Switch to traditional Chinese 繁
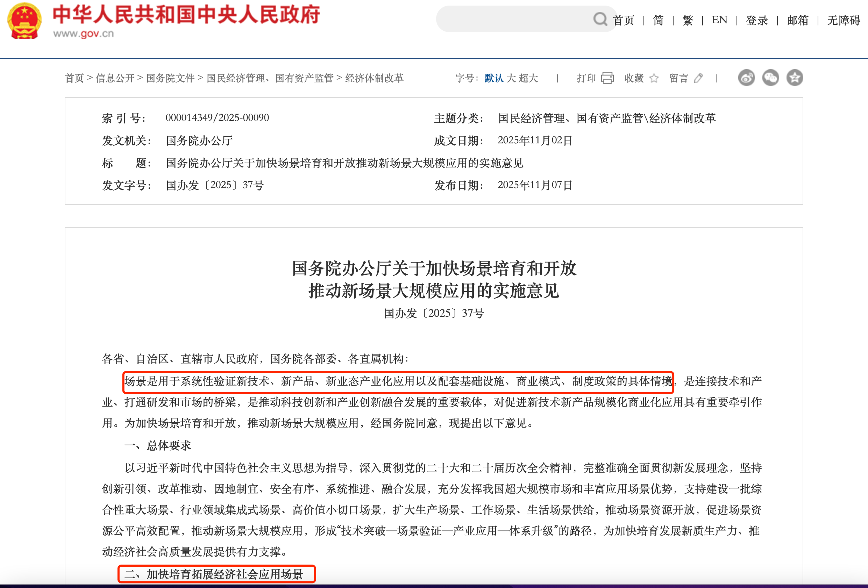 688,20
